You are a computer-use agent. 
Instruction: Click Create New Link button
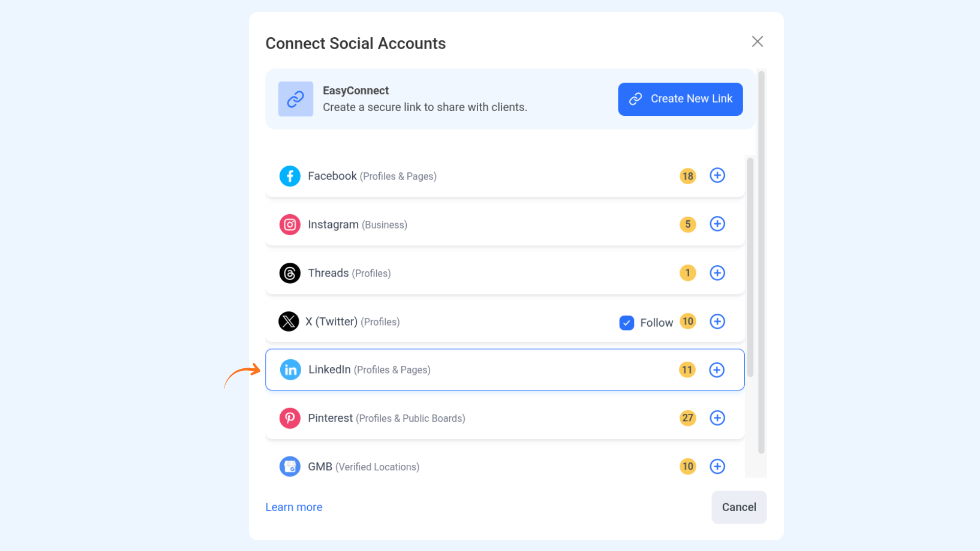coord(680,99)
